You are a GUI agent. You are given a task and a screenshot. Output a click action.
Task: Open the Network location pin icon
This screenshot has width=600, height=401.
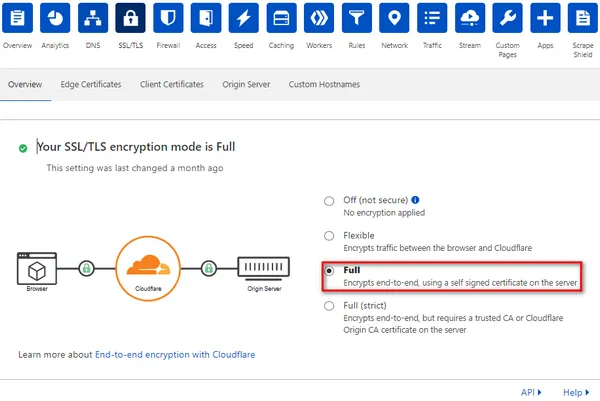tap(394, 18)
